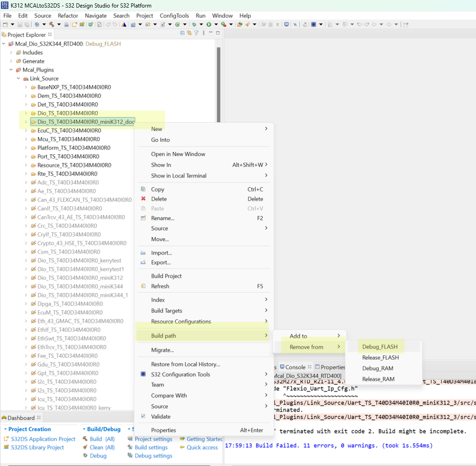Screen dimensions: 476x466
Task: Click the Build settings link
Action: [x=151, y=447]
